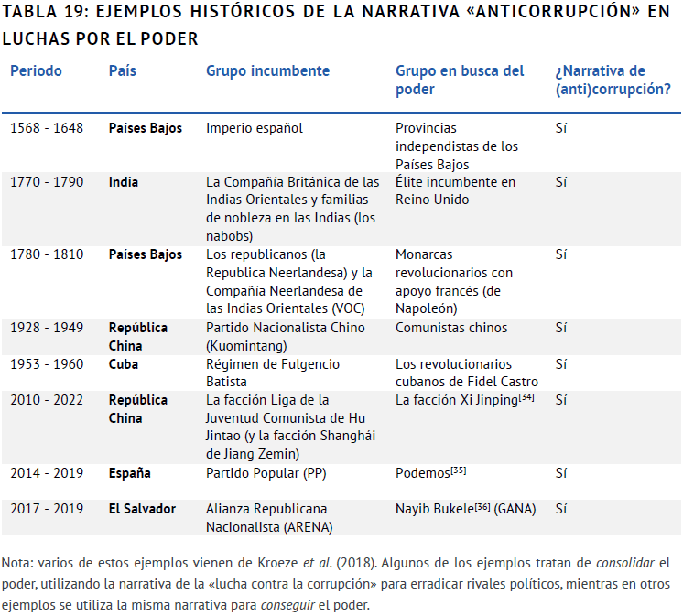Click the 'Élite incumbente en Reino Unido' cell
Screen dimensions: 683x616
[455, 190]
